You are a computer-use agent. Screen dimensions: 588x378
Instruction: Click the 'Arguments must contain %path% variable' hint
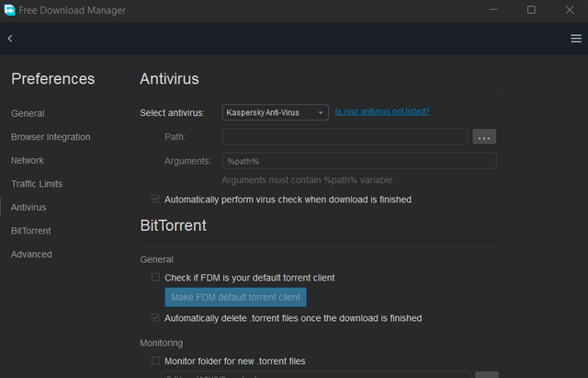307,180
